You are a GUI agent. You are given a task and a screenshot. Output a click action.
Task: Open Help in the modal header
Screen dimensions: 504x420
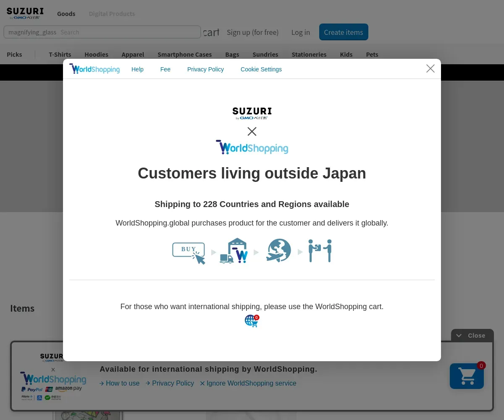pyautogui.click(x=137, y=69)
